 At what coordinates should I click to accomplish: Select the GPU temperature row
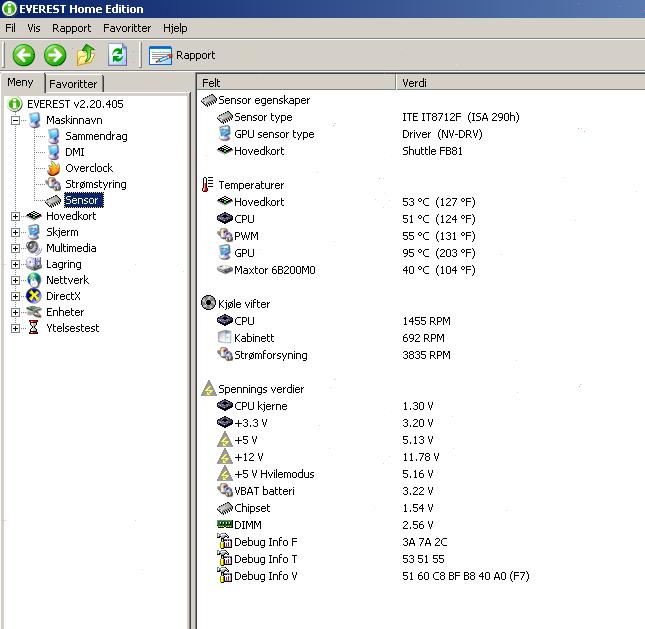243,253
